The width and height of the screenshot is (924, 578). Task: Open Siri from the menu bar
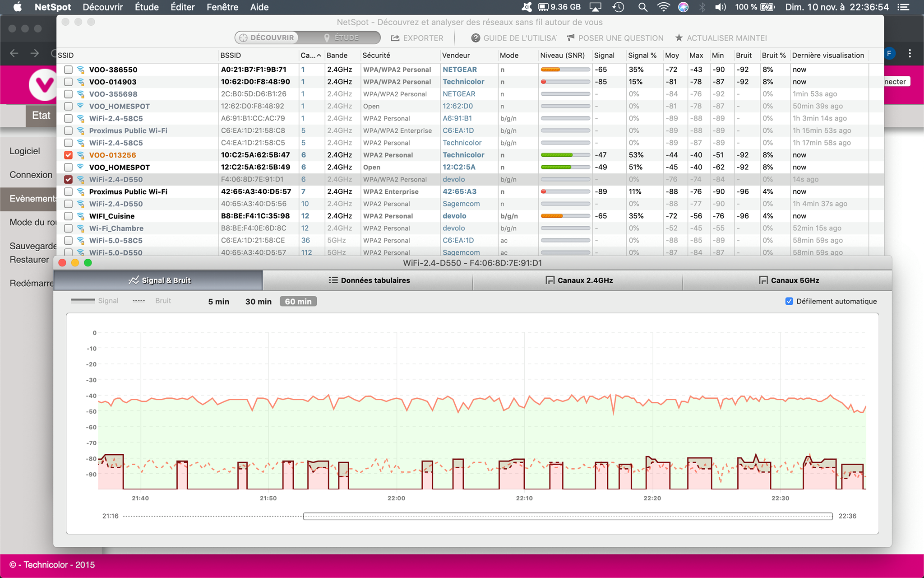tap(683, 7)
